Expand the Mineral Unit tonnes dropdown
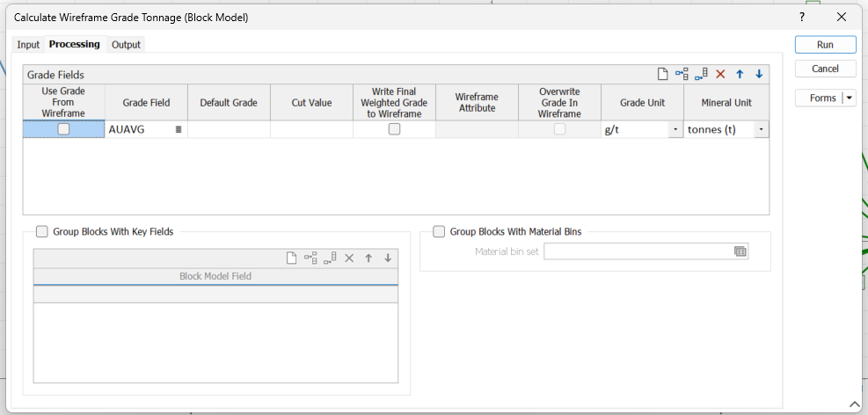The height and width of the screenshot is (415, 868). [x=759, y=129]
